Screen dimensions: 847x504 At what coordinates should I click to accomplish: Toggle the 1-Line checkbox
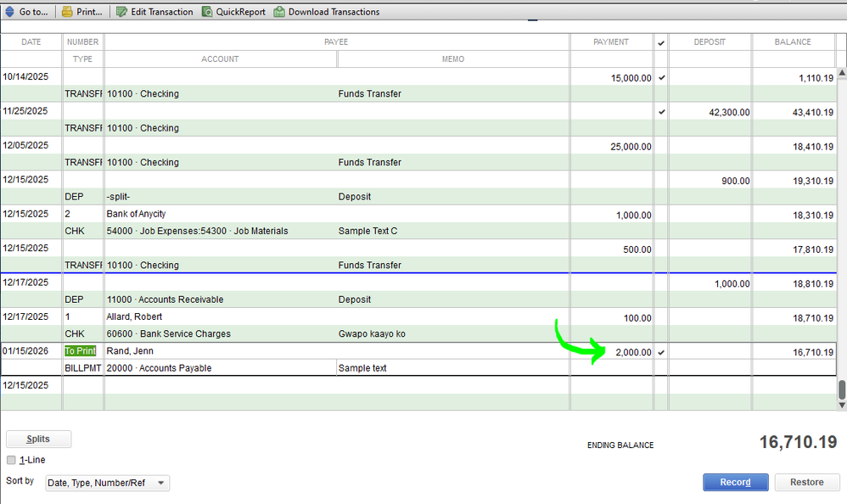11,460
